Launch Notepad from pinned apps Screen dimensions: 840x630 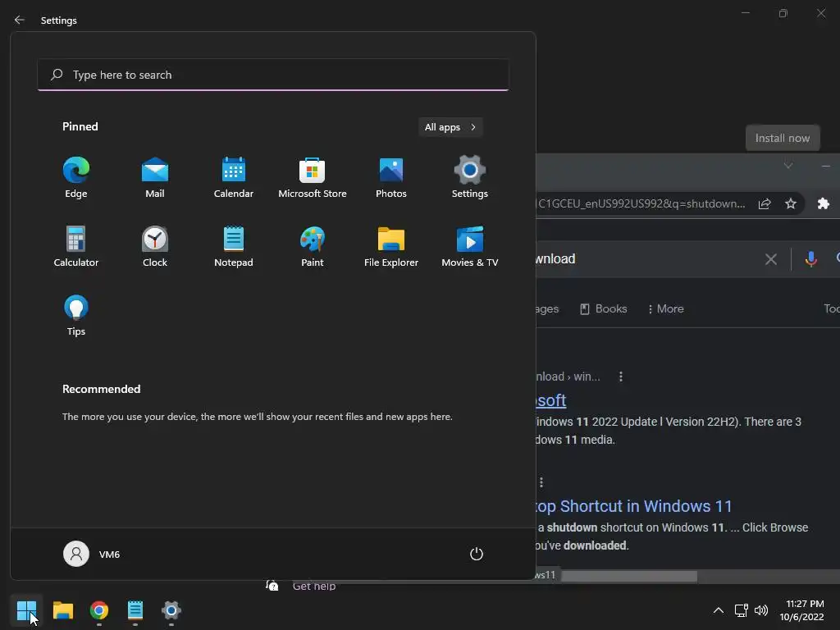point(234,246)
